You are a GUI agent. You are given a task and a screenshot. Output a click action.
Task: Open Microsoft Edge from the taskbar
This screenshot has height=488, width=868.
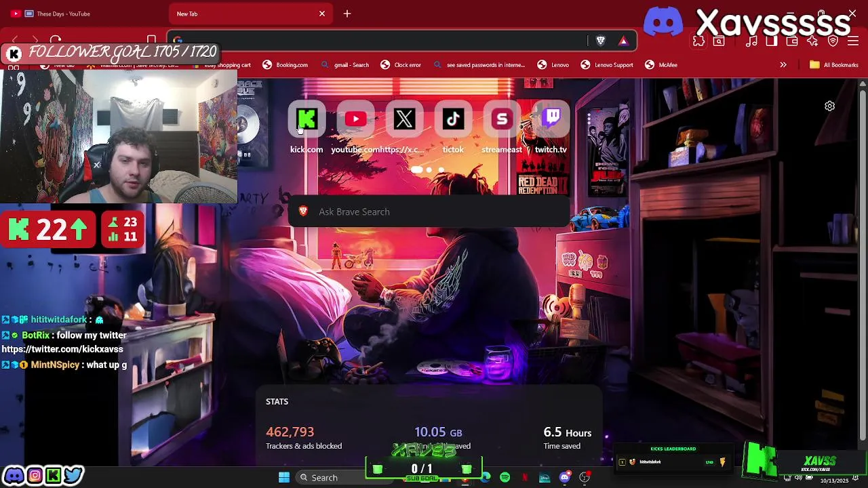486,478
